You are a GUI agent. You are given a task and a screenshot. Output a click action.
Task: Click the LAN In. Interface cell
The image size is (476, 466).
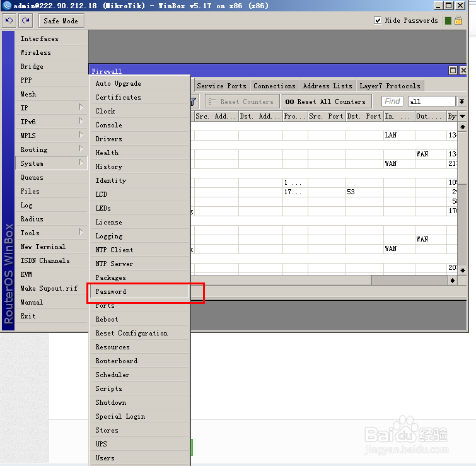(x=399, y=136)
